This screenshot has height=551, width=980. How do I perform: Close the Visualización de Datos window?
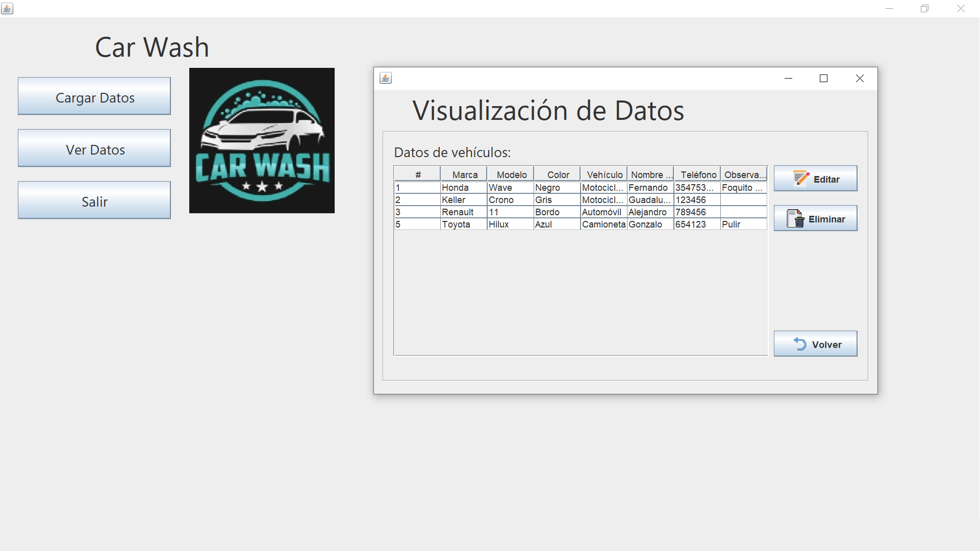click(x=860, y=78)
